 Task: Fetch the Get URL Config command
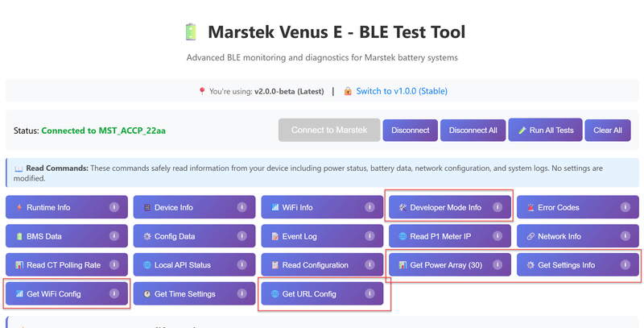pyautogui.click(x=309, y=294)
